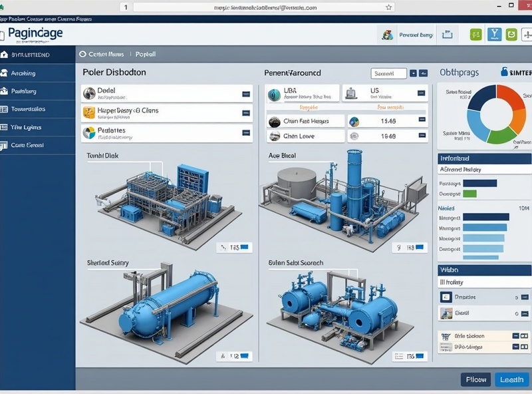The height and width of the screenshot is (394, 532).
Task: Collapse the Dedel row
Action: [246, 94]
